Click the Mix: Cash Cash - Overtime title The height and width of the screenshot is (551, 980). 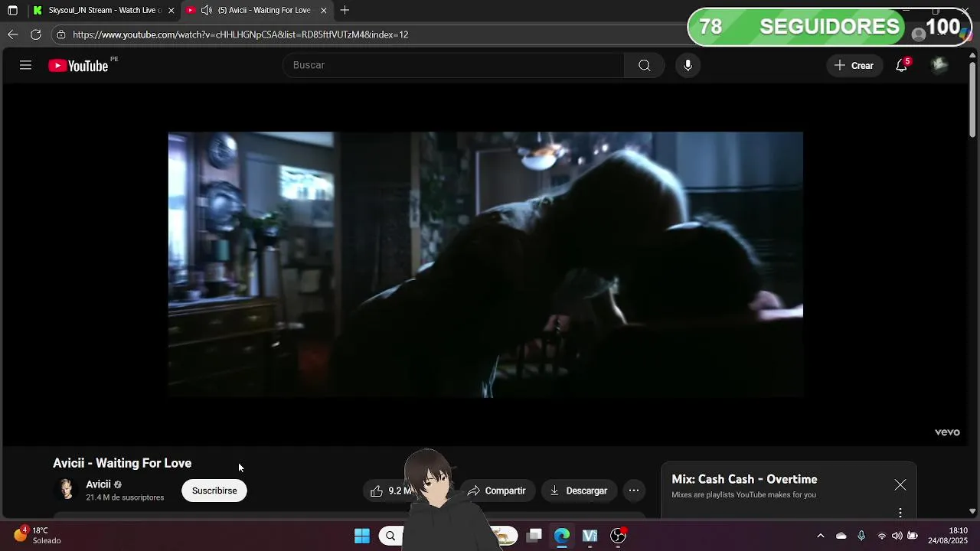click(744, 479)
